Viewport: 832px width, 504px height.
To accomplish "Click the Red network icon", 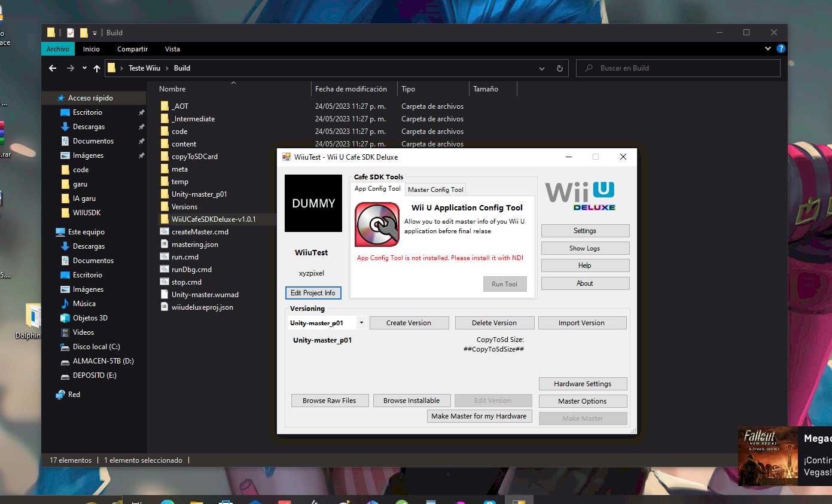I will coord(60,395).
